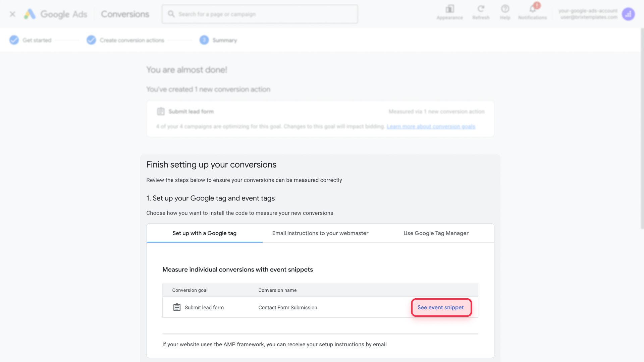
Task: Click the document icon in the conversion action card
Action: pos(161,111)
